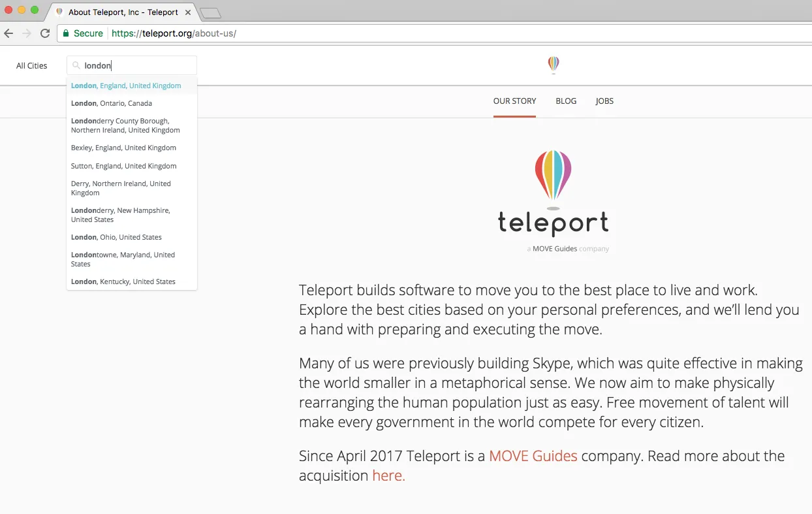
Task: Follow the red 'here.' acquisition link
Action: click(388, 475)
